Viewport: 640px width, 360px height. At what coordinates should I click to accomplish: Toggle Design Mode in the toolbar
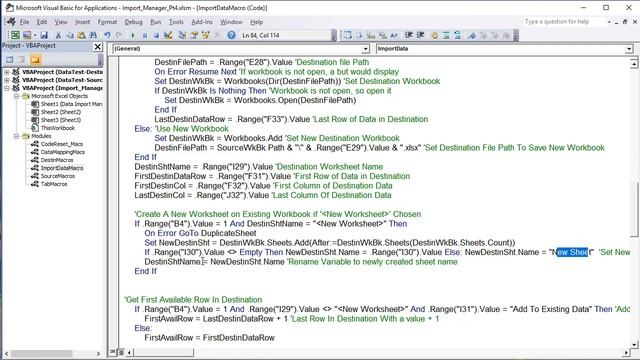pyautogui.click(x=168, y=35)
